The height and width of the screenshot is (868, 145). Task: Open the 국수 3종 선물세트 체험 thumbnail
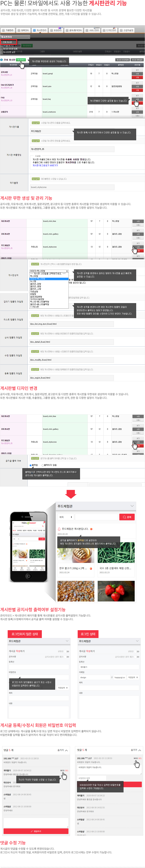116,552
